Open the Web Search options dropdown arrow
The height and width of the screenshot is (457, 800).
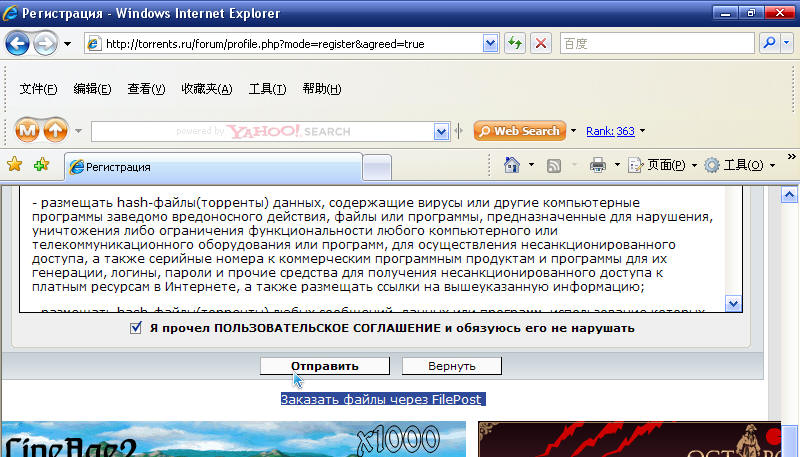click(x=573, y=131)
